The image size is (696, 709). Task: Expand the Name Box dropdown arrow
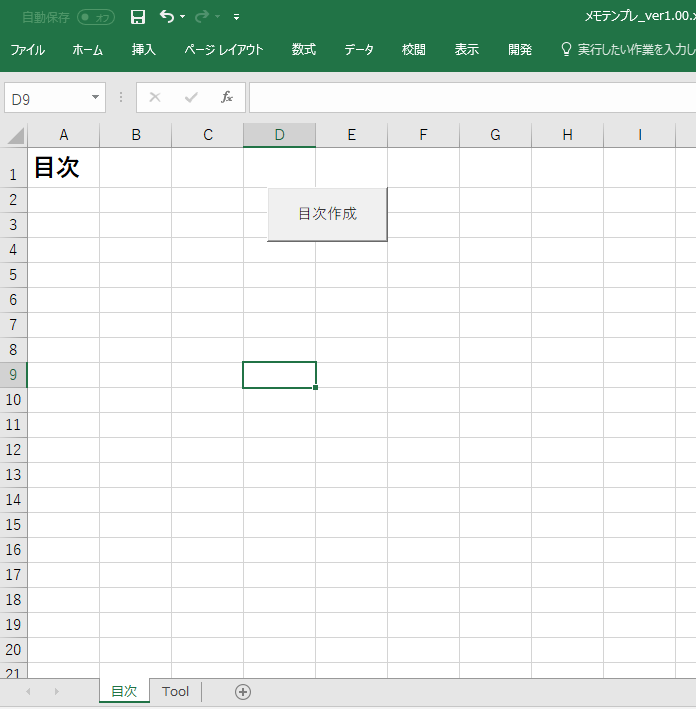(x=96, y=97)
